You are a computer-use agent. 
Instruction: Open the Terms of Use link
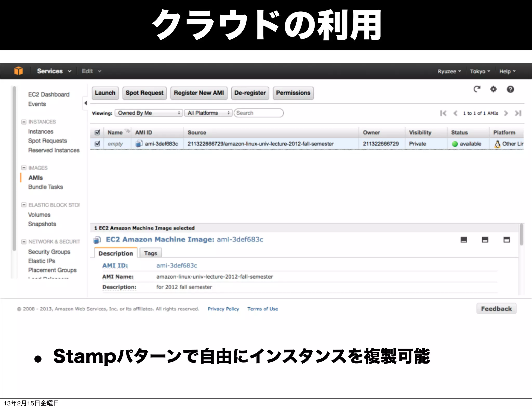click(263, 309)
